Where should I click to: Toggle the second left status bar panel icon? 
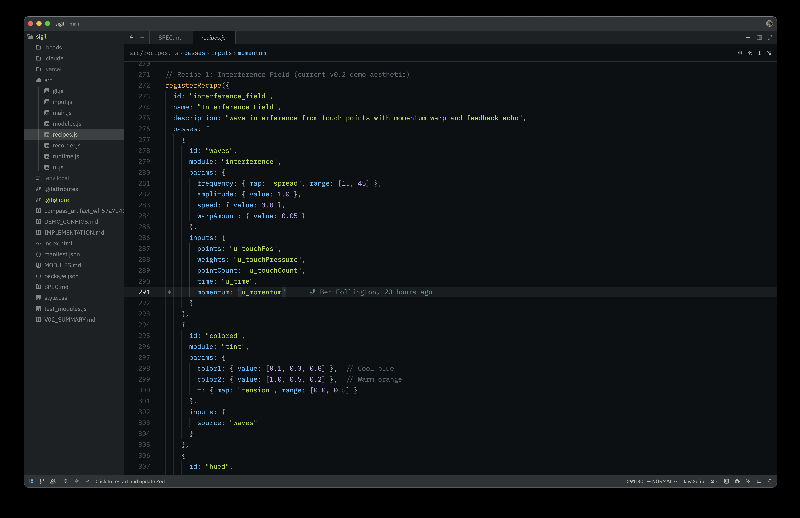click(x=41, y=481)
